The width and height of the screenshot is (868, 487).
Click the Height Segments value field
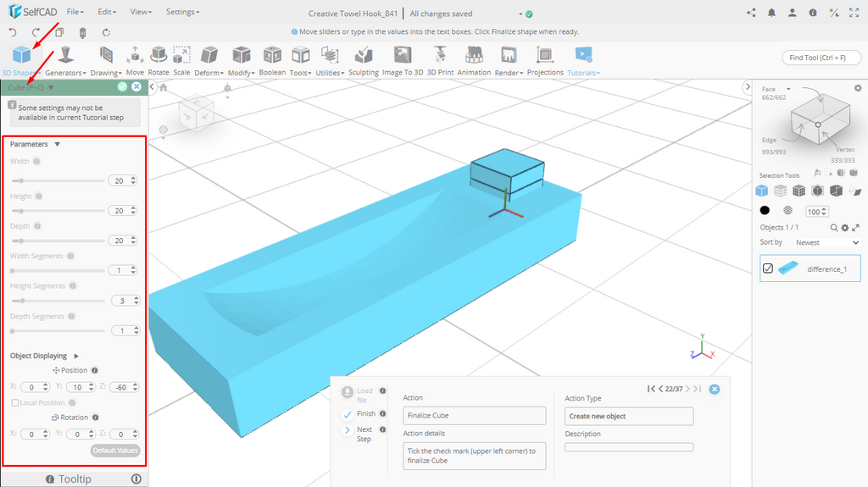pos(125,301)
